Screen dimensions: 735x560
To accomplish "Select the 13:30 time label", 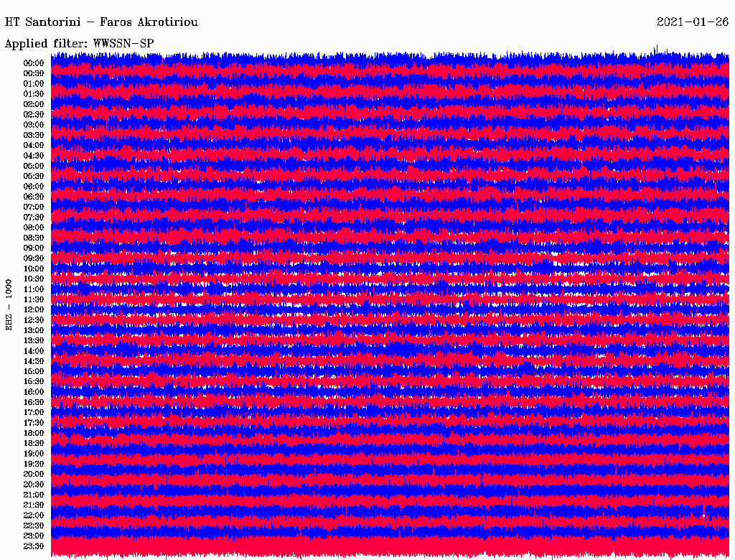I will pyautogui.click(x=34, y=341).
